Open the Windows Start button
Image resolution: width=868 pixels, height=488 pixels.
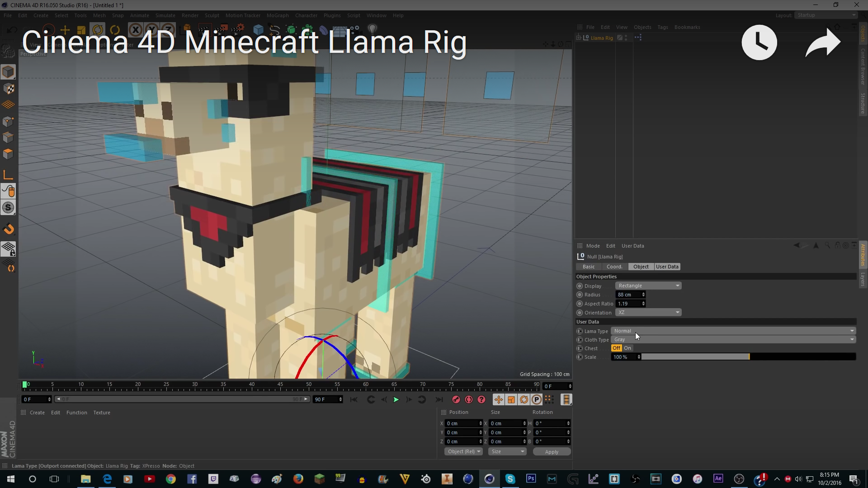(x=11, y=479)
